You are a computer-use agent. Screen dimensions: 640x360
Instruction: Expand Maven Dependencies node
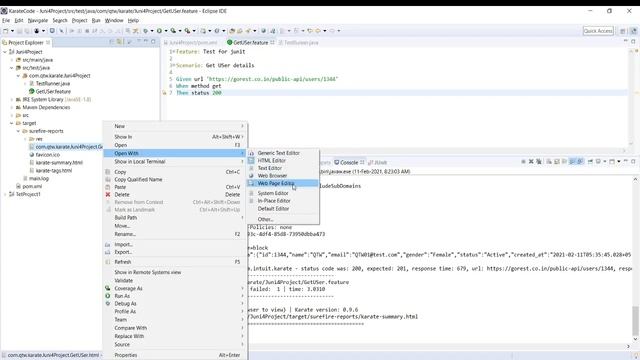pyautogui.click(x=11, y=107)
